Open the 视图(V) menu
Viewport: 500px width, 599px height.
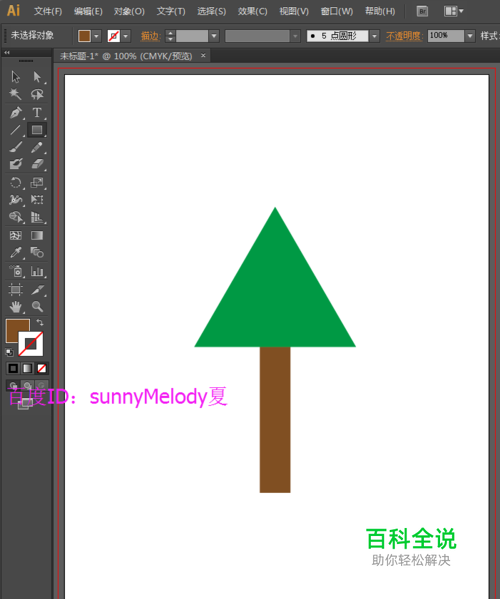click(x=294, y=11)
